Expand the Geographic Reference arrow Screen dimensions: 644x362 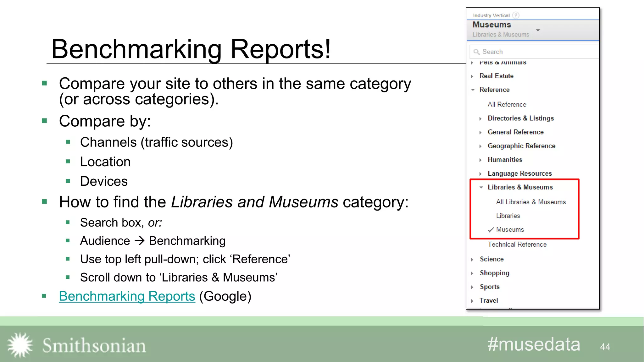point(480,146)
